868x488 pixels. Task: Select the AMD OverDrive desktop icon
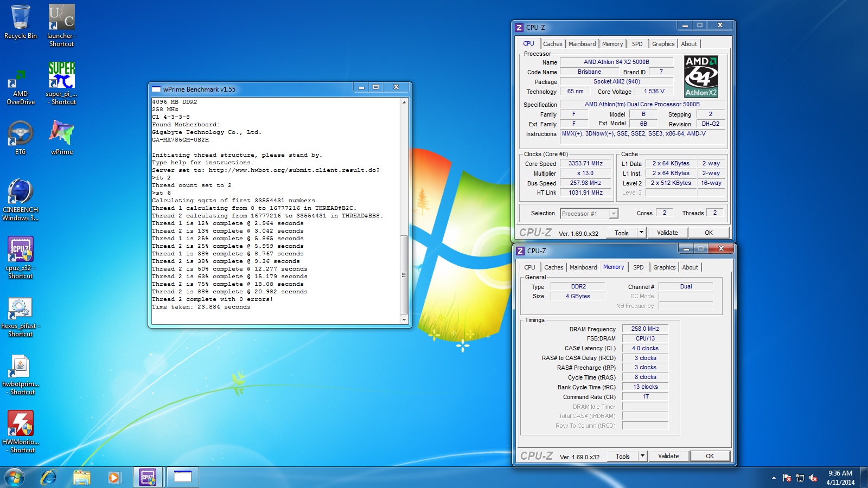pos(21,87)
